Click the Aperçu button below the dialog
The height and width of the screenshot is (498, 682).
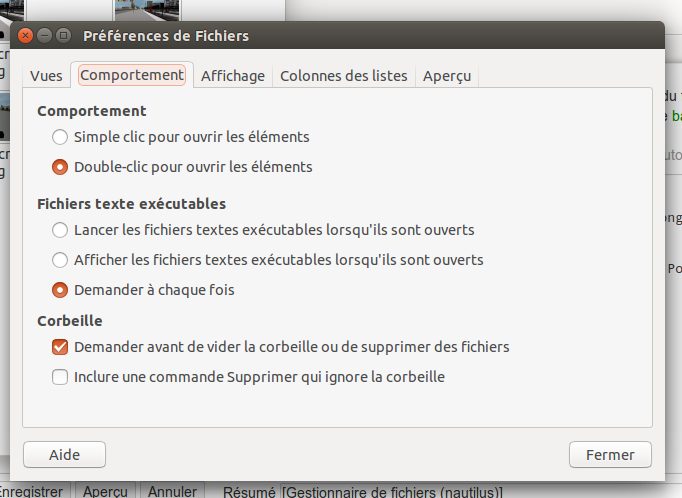(105, 492)
